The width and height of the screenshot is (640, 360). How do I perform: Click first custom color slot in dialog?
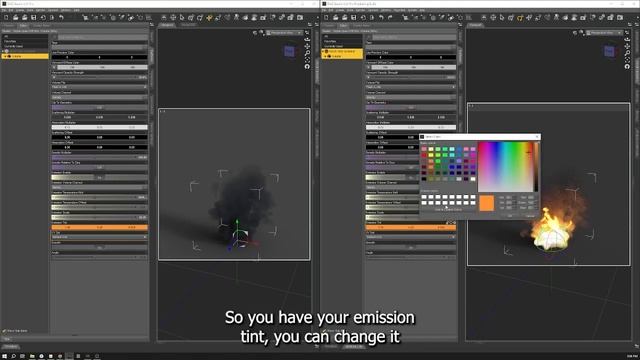click(x=424, y=197)
